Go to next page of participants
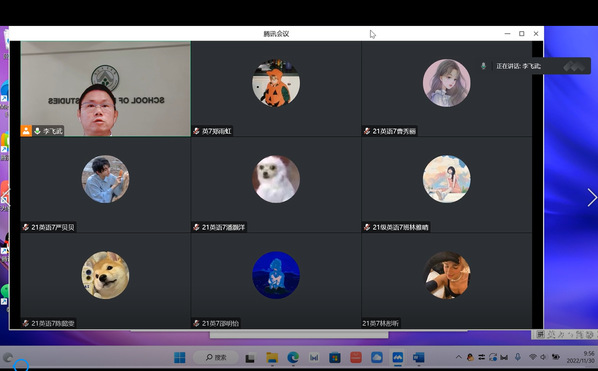 coord(592,198)
